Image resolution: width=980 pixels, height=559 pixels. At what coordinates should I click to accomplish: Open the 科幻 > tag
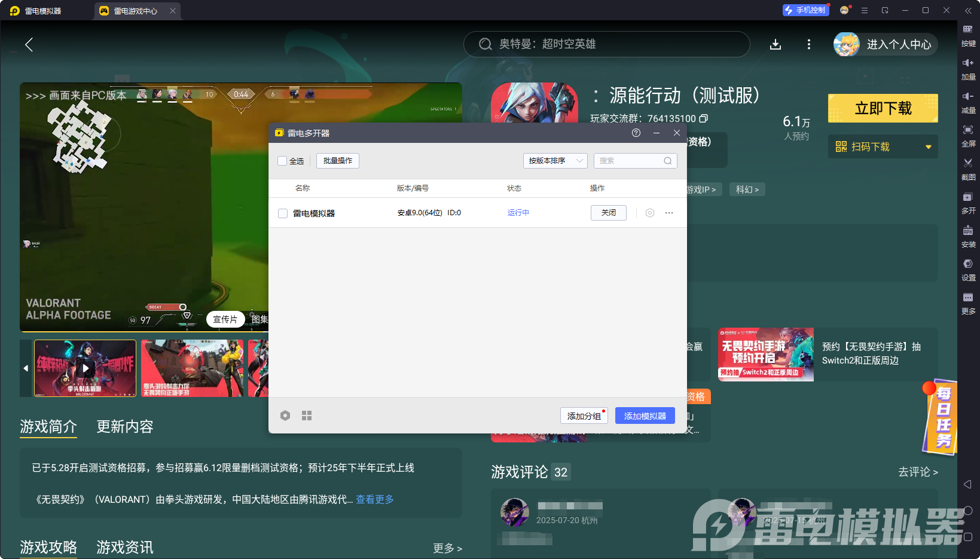click(747, 190)
